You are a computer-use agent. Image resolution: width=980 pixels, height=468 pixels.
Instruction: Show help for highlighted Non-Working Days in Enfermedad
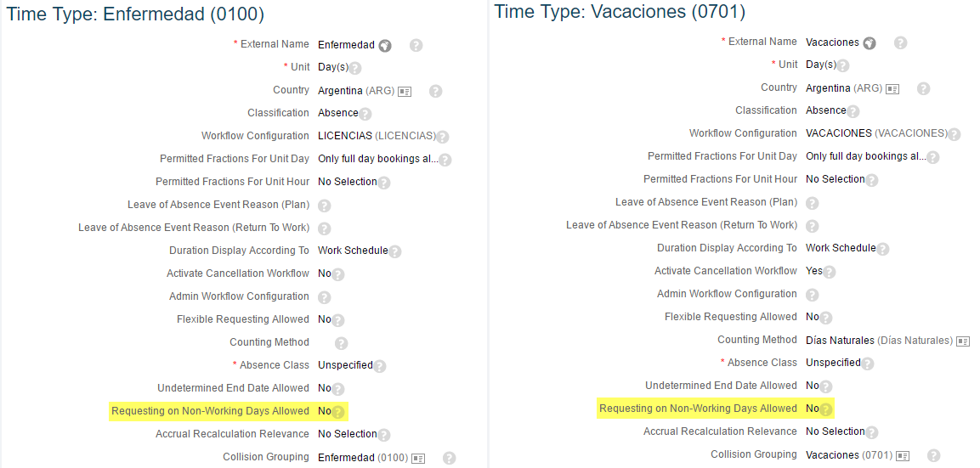[x=338, y=412]
